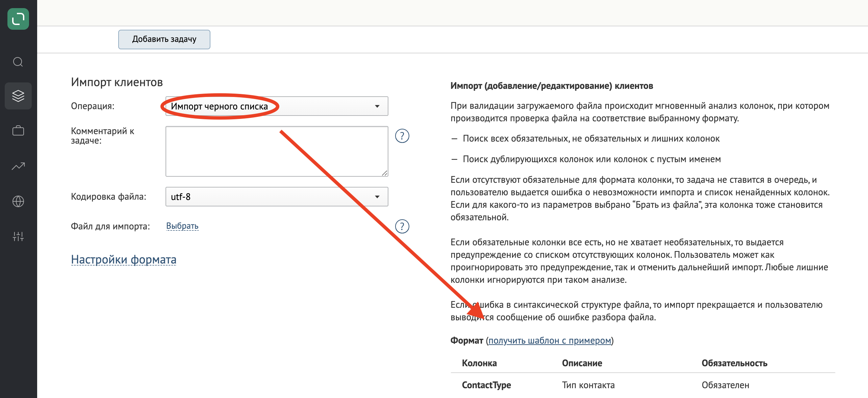Click help icon beside the comment field
Viewport: 868px width, 398px height.
pyautogui.click(x=402, y=136)
